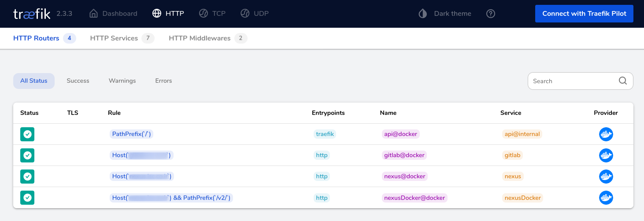Click success status icon for nexusDocker@docker row
Screen dimensions: 644x221
[x=27, y=198]
